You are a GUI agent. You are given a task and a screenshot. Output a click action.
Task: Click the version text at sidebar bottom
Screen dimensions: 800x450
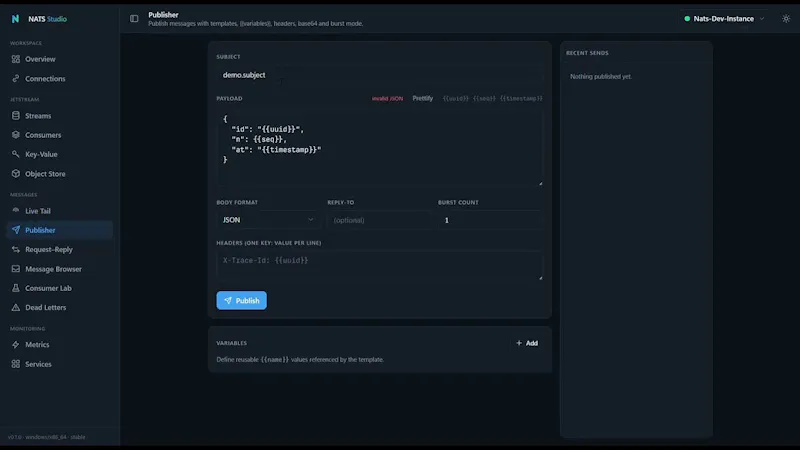click(46, 437)
